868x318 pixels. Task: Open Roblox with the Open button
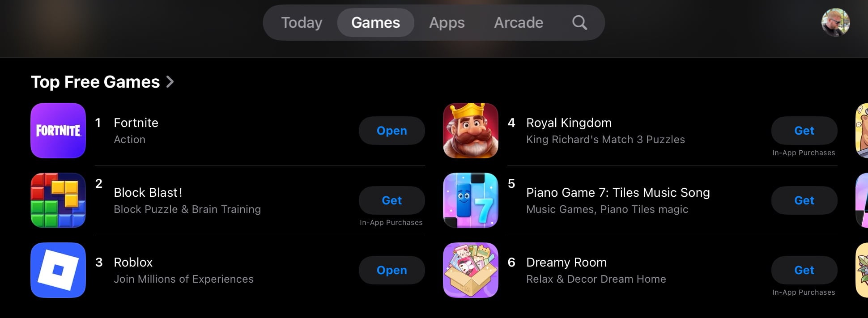(392, 270)
